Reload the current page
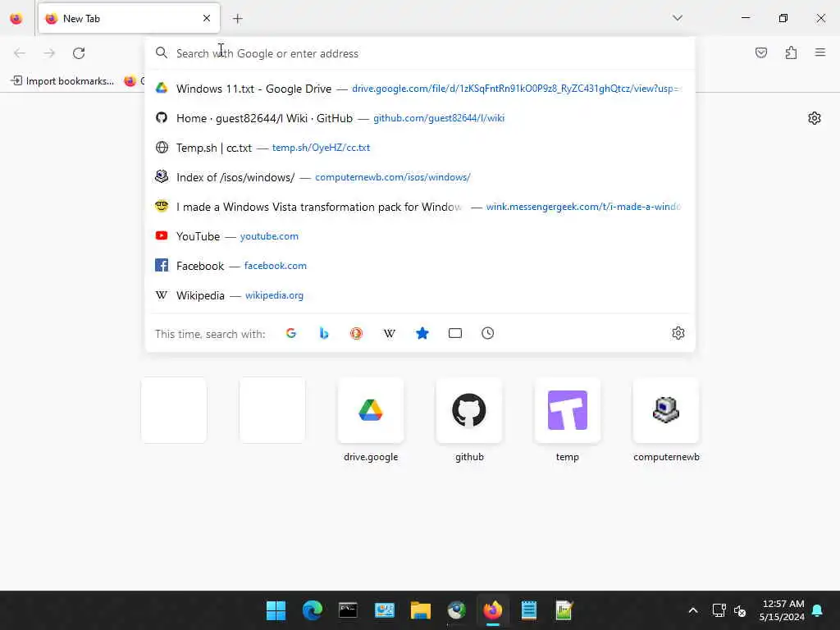Screen dimensions: 840x630 79,53
